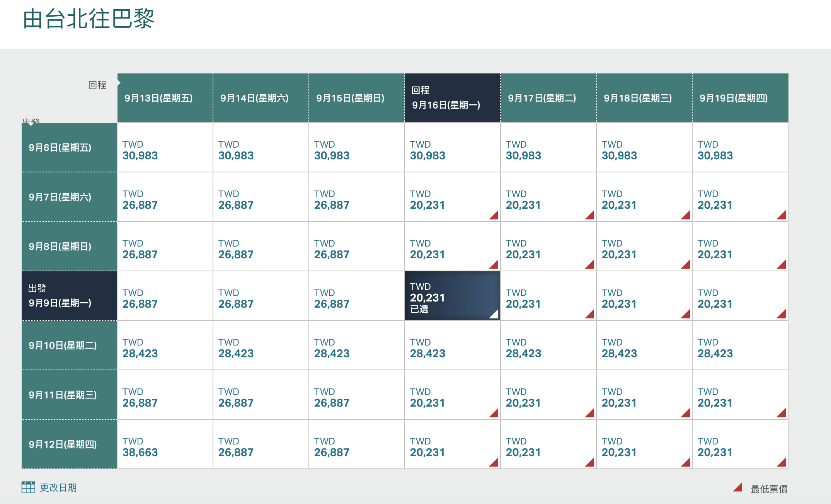Select return date 9月19日(星期四) column header
The image size is (831, 504).
tap(740, 98)
